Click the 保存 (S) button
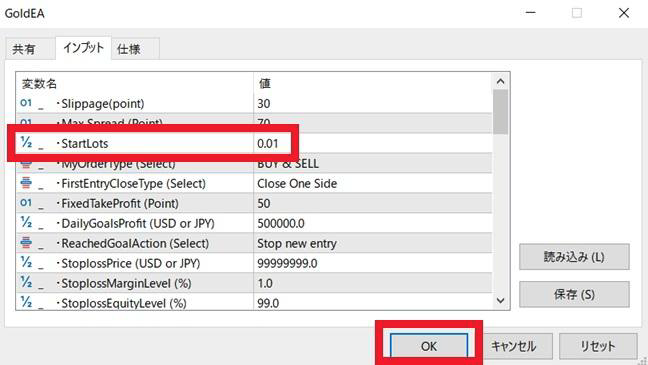This screenshot has width=648, height=365. coord(574,294)
